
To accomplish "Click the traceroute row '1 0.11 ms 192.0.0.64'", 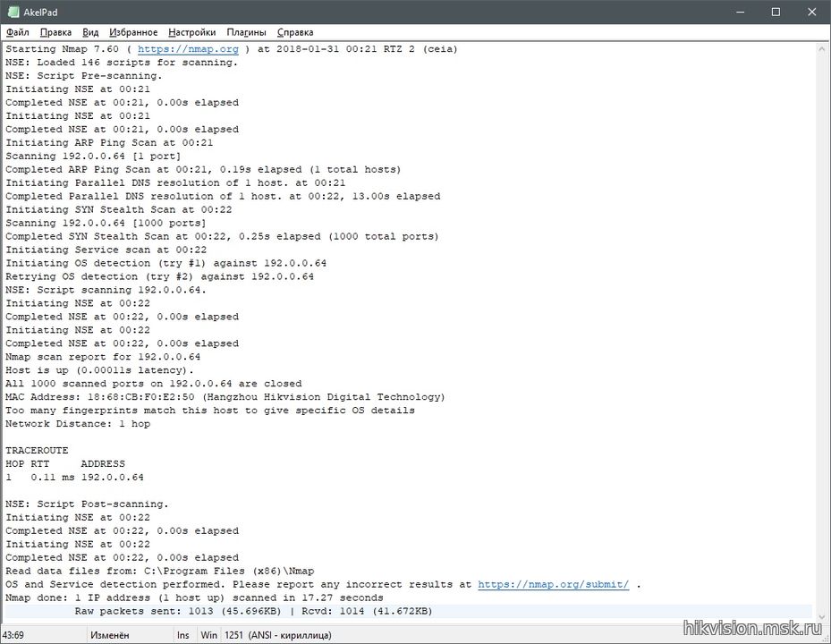I will [x=75, y=478].
